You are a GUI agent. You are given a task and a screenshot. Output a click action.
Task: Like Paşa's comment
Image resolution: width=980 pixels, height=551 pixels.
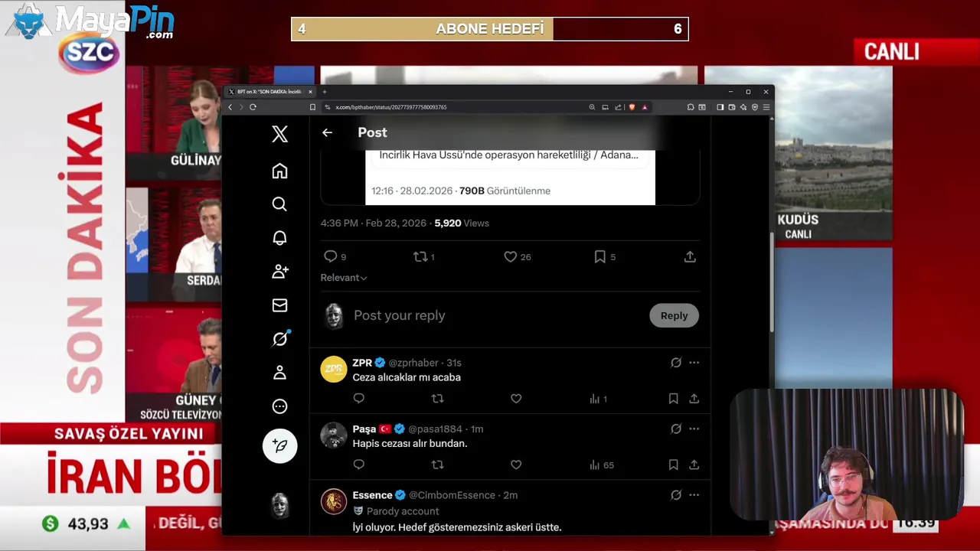516,465
